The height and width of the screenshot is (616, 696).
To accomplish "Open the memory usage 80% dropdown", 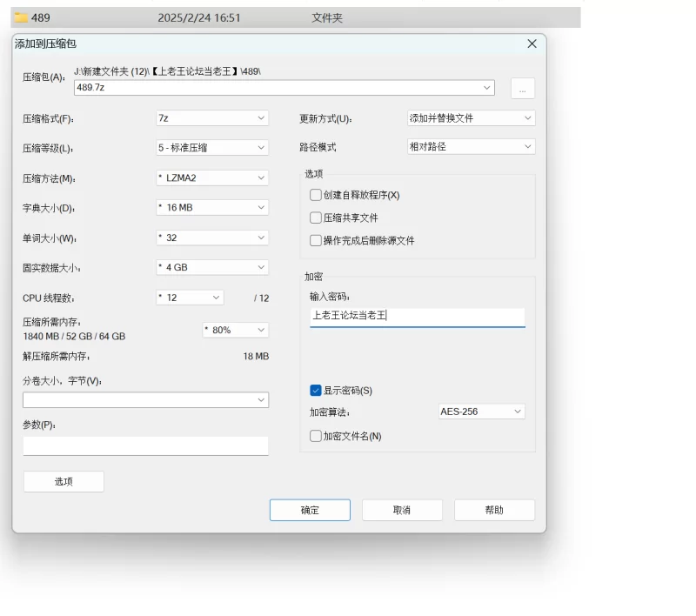I will 235,330.
